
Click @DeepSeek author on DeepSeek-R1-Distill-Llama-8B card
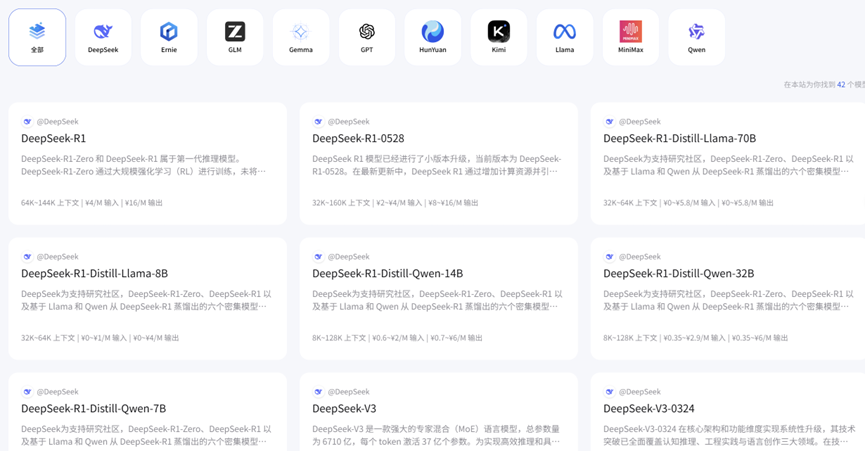click(x=57, y=256)
